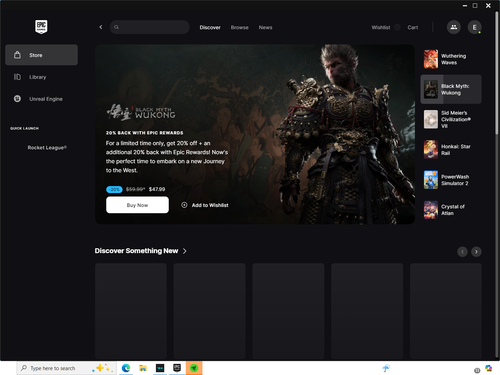
Task: Select PowerWash Simulator 2 carousel item
Action: [x=451, y=180]
